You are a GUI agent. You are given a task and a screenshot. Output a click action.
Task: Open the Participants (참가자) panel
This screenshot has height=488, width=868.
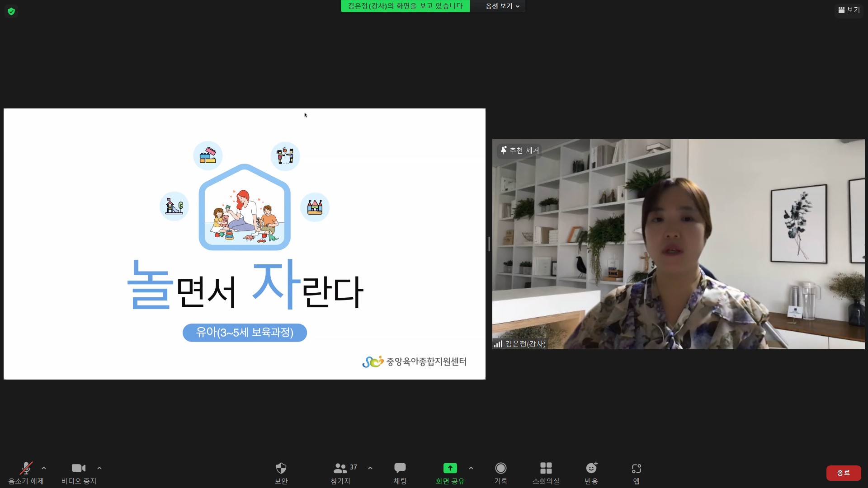point(340,473)
